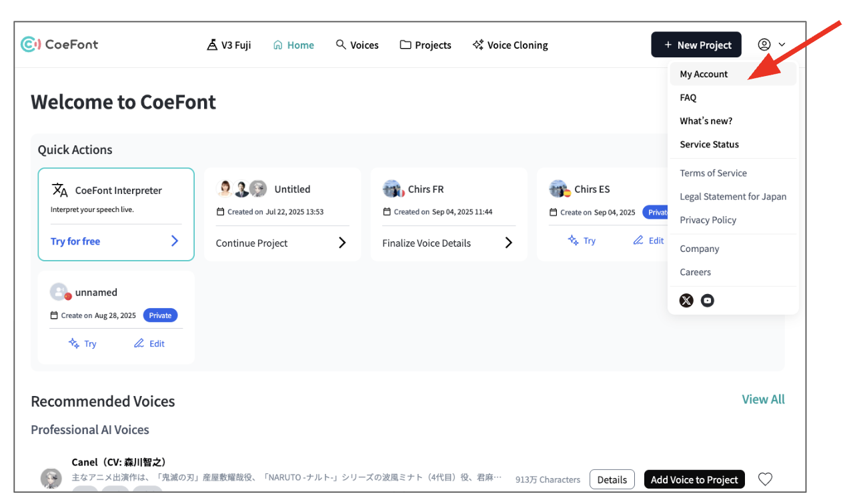Screen dimensions: 851x504
Task: Click the X (Twitter) social icon
Action: [686, 301]
